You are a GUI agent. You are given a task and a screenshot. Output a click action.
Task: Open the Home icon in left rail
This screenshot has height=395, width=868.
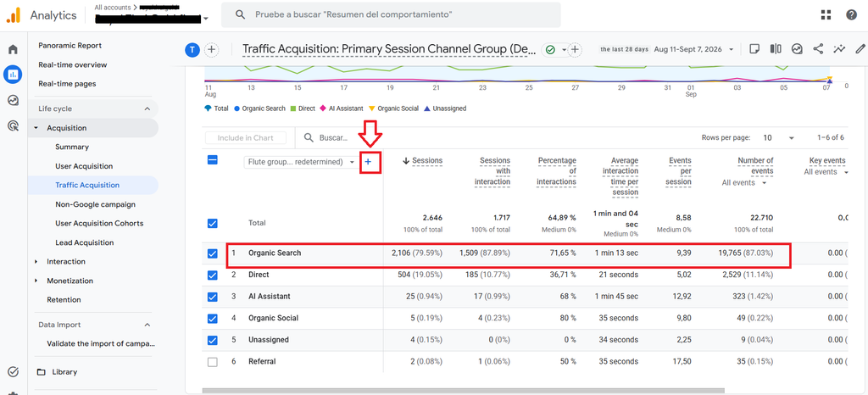tap(13, 49)
